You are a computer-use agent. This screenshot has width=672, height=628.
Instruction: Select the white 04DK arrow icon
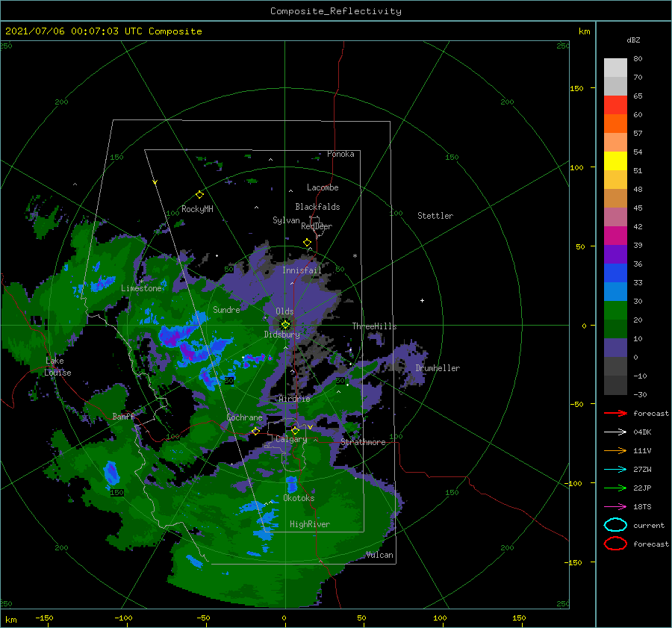pos(615,432)
